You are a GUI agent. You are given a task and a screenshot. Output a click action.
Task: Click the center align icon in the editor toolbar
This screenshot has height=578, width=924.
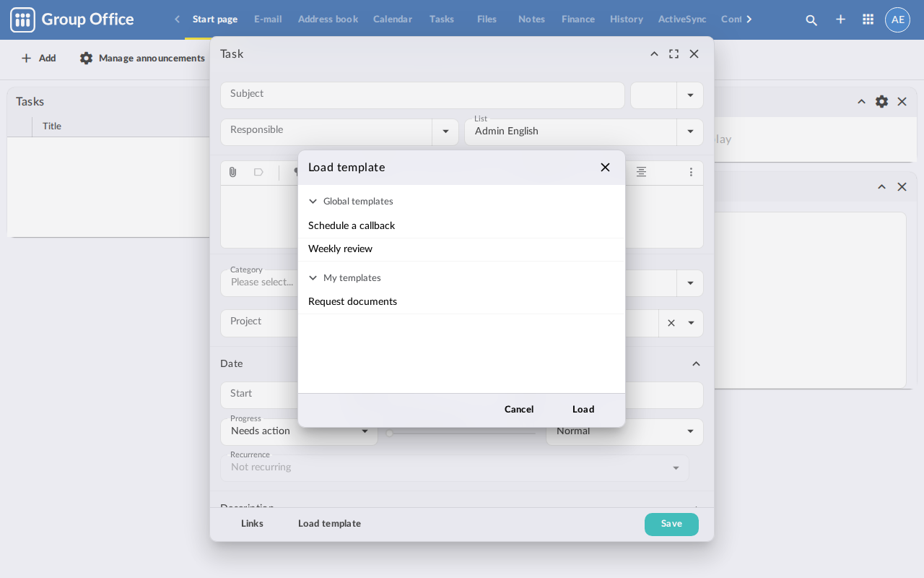(x=641, y=172)
